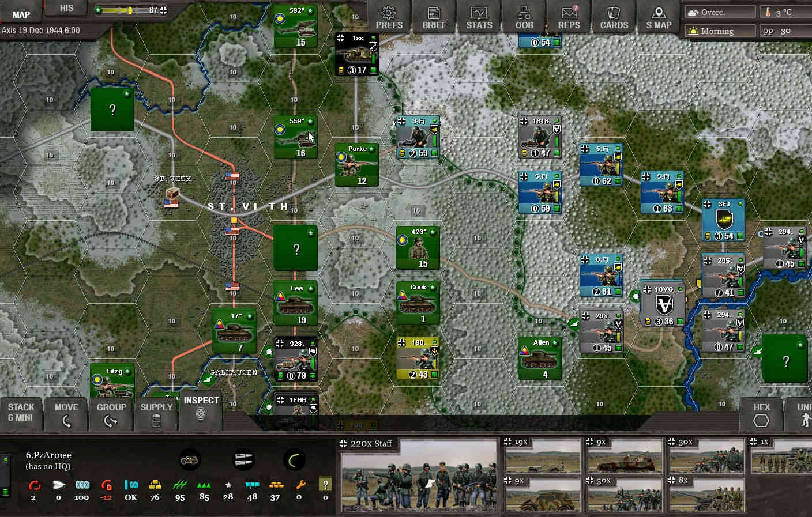Click the 220x Staff troop thumbnail
812x517 pixels.
(419, 476)
